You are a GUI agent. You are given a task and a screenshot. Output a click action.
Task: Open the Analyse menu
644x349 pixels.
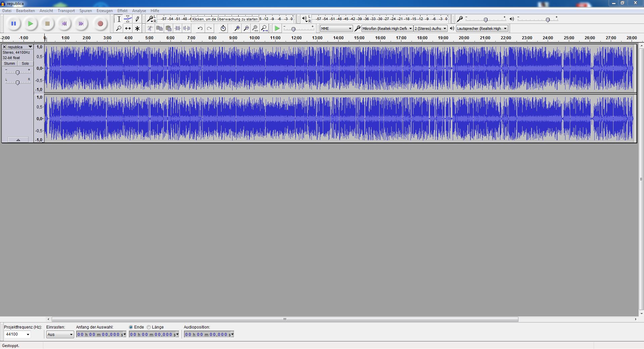point(139,11)
